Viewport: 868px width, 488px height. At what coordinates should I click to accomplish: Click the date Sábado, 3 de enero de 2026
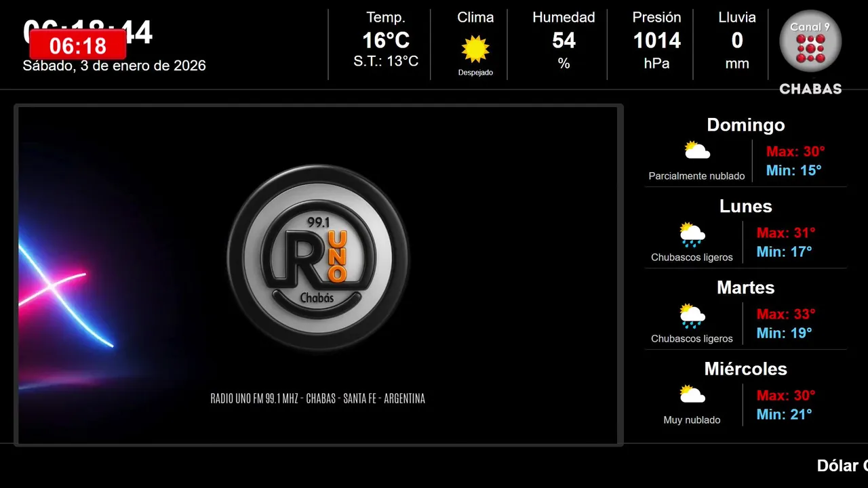(x=115, y=66)
